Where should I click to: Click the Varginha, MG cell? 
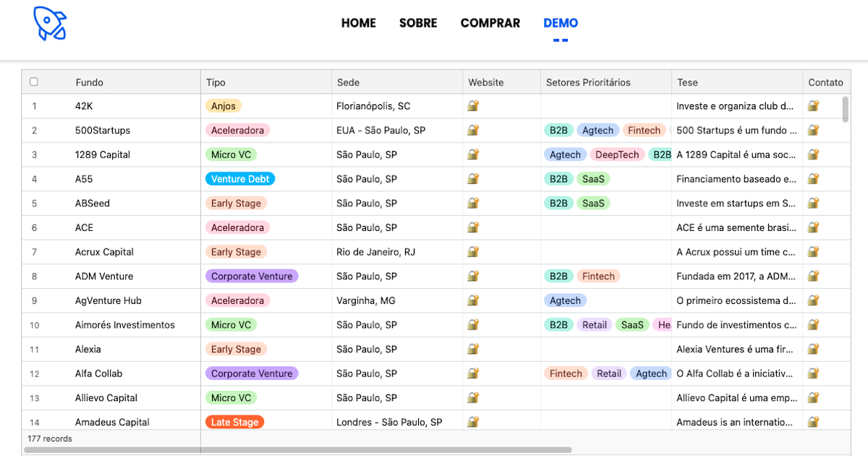397,300
